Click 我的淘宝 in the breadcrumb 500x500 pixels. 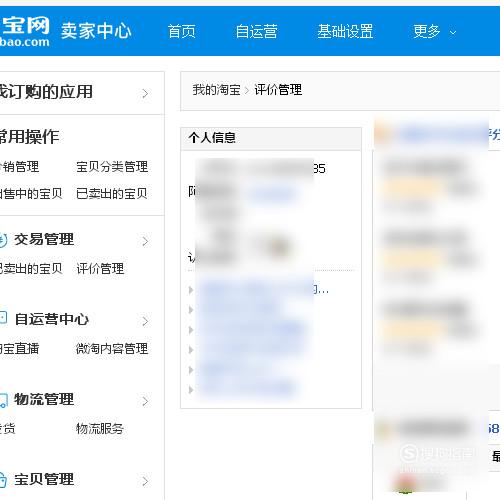(216, 90)
